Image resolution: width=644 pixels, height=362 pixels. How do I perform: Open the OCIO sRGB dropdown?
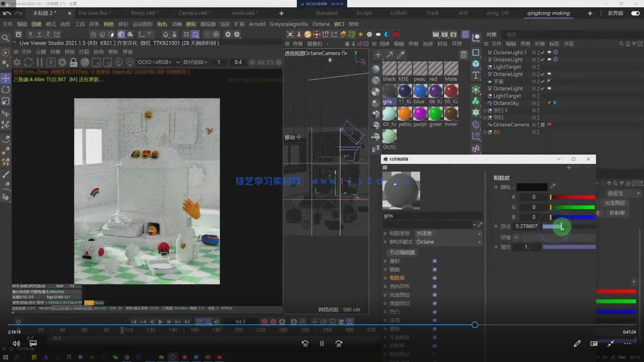158,62
